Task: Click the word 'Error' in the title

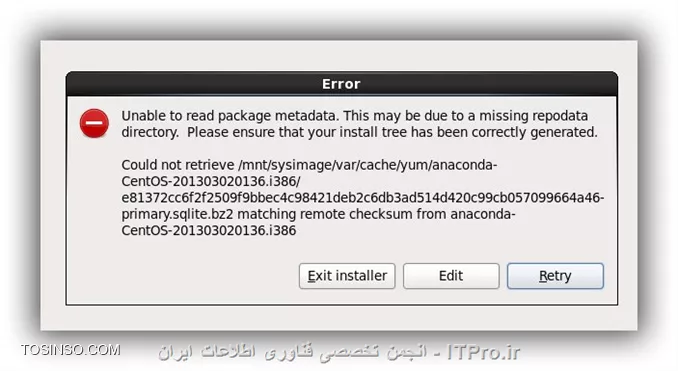Action: click(x=341, y=84)
